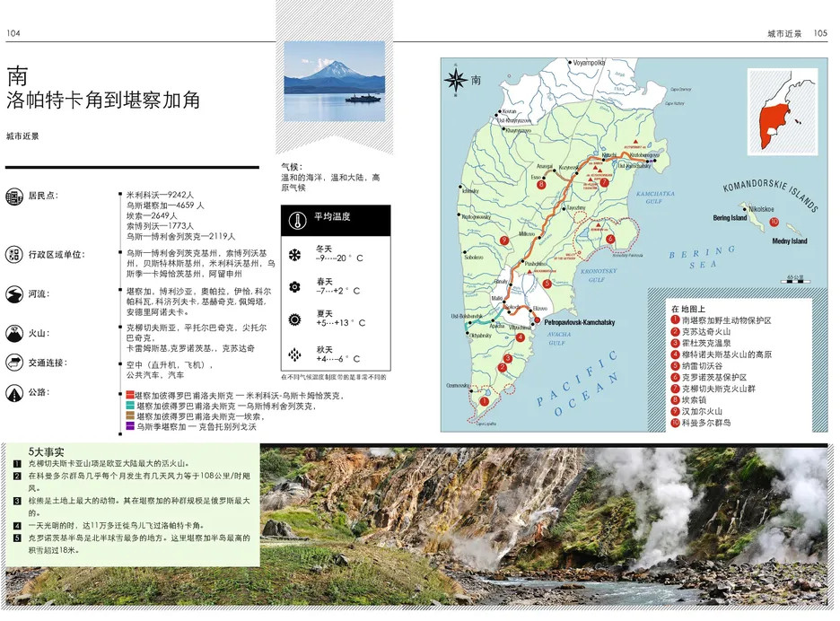Click the settlements icon beside 居民点
The image size is (840, 621).
tap(14, 198)
